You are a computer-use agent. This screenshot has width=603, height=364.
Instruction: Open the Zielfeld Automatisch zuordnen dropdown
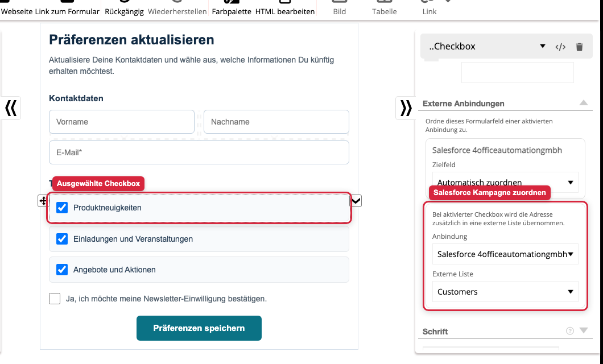(505, 183)
